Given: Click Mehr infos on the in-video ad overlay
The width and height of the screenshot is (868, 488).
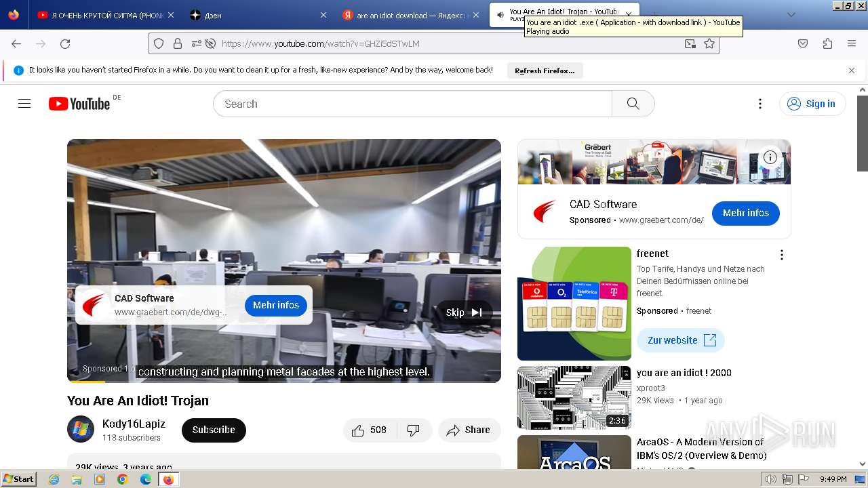Looking at the screenshot, I should coord(276,305).
